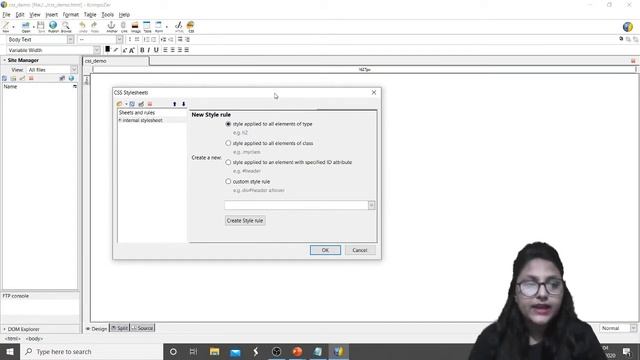
Task: Open the File menu
Action: [7, 15]
